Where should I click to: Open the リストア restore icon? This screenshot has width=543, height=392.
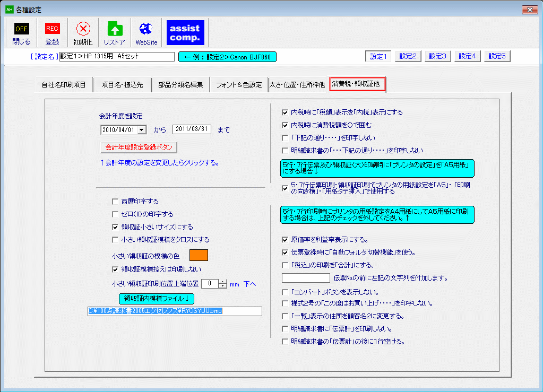click(x=115, y=33)
